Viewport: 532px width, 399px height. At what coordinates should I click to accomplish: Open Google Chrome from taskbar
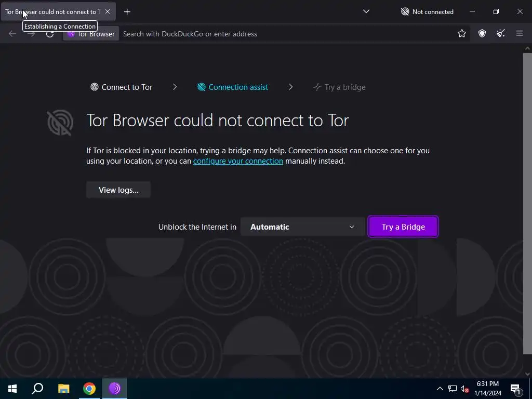(x=89, y=389)
